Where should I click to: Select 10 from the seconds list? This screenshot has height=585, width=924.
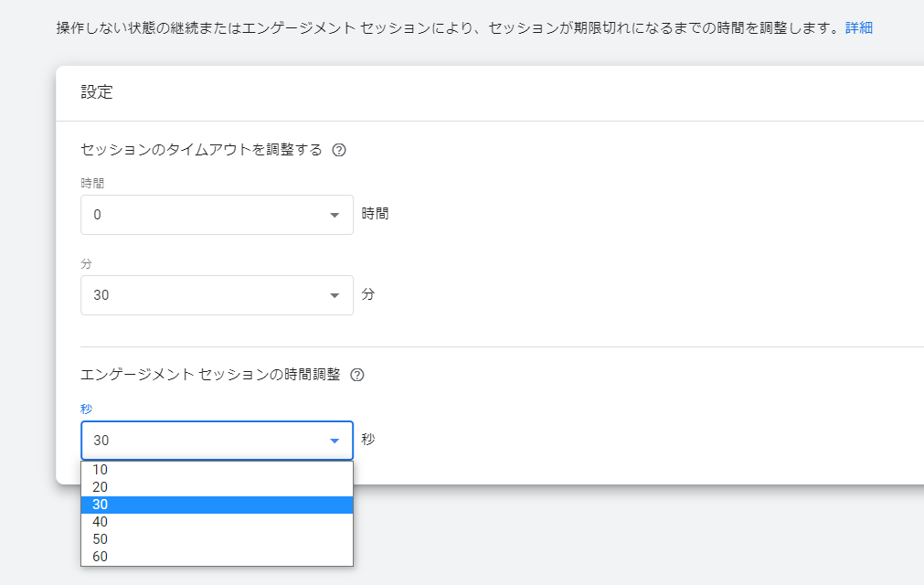[x=101, y=470]
